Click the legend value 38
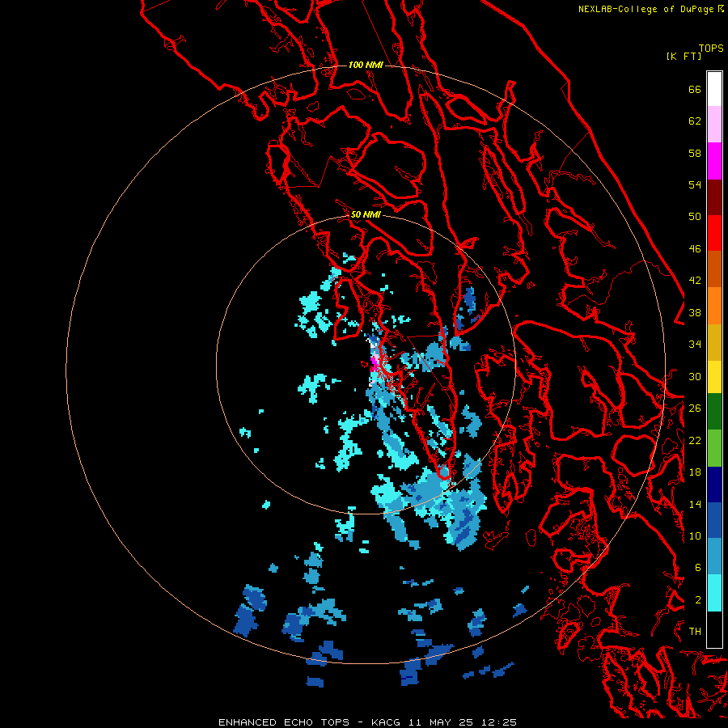 (x=695, y=312)
